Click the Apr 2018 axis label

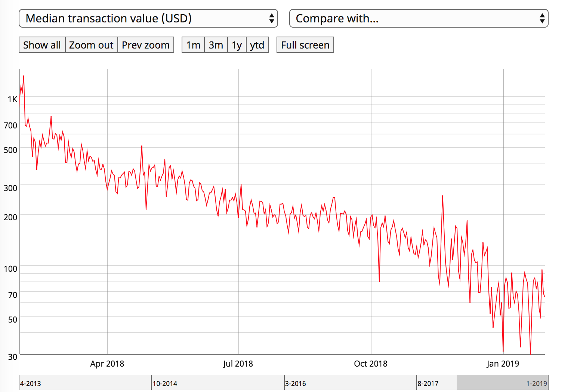(x=107, y=364)
